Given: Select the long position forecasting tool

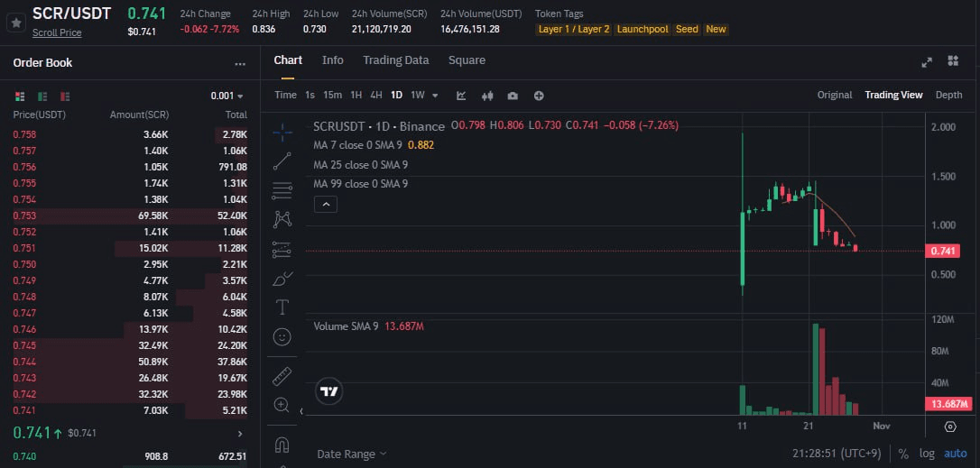Looking at the screenshot, I should pos(282,249).
